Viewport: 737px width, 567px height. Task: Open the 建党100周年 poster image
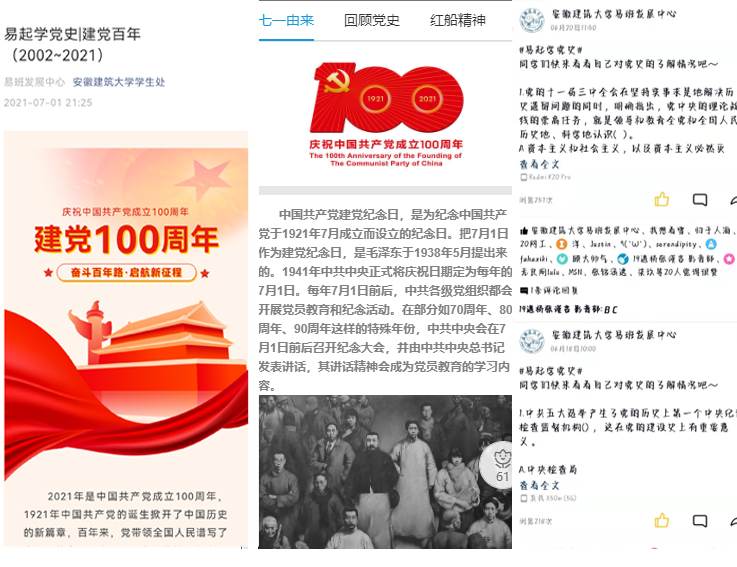click(x=126, y=339)
